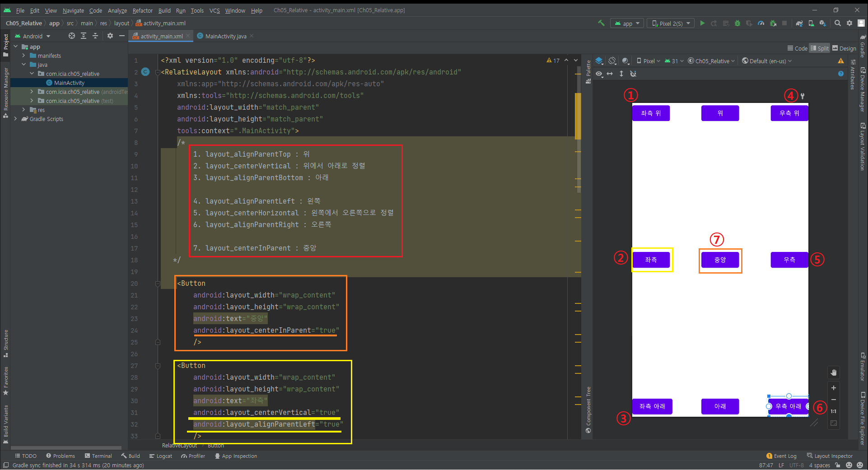Viewport: 868px width, 470px height.
Task: Open Project panel options gear
Action: (110, 36)
